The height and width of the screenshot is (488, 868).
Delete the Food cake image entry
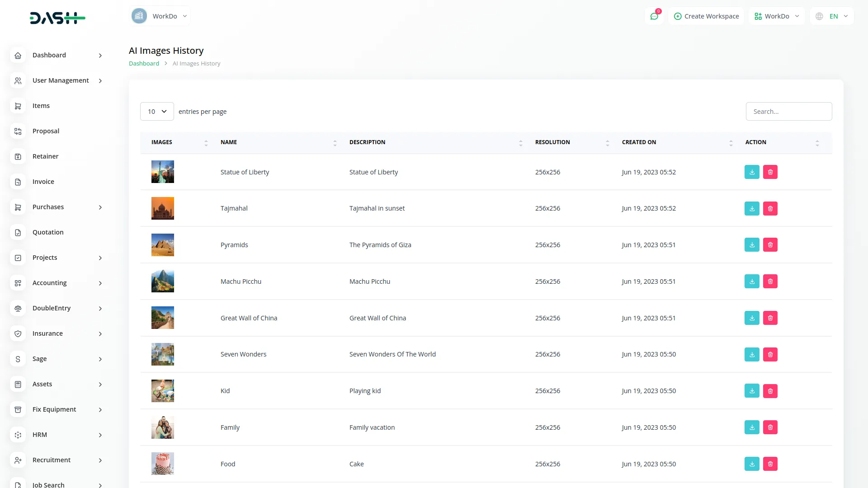pos(770,464)
